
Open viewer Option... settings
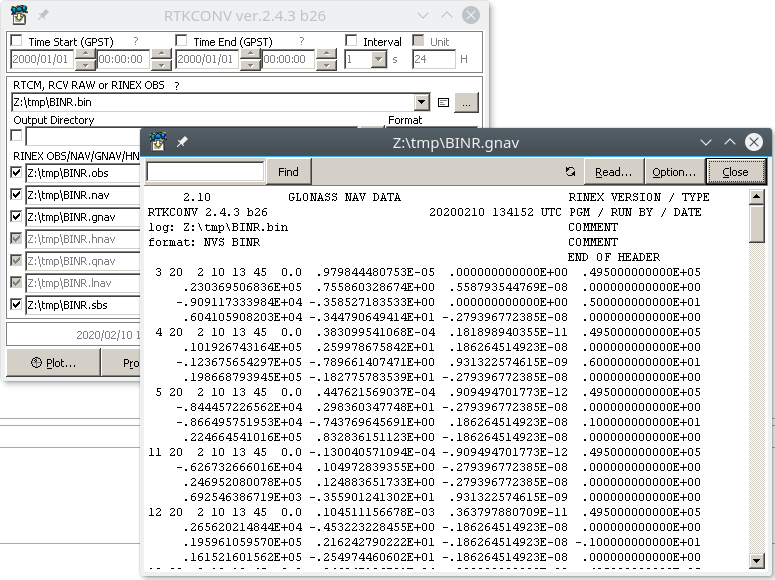[x=674, y=172]
